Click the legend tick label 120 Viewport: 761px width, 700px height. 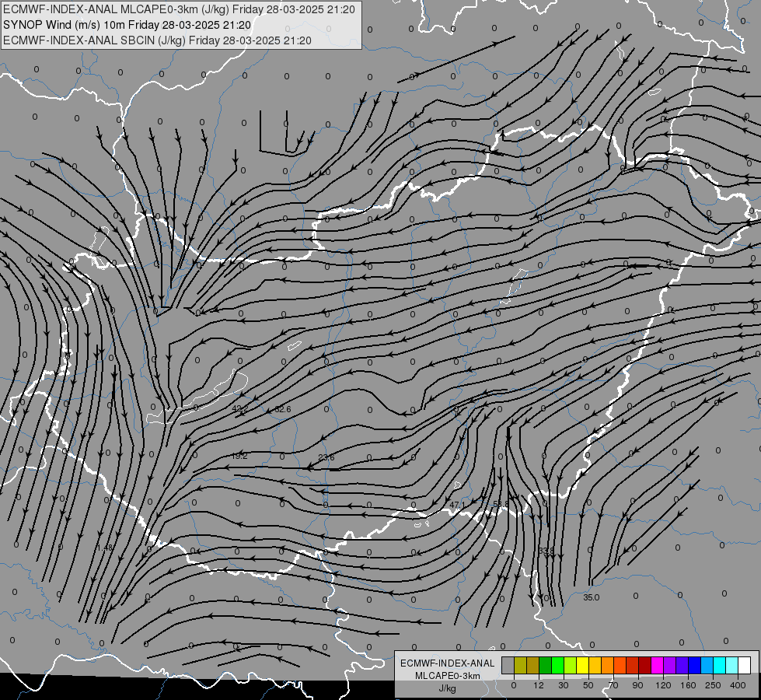[x=663, y=685]
